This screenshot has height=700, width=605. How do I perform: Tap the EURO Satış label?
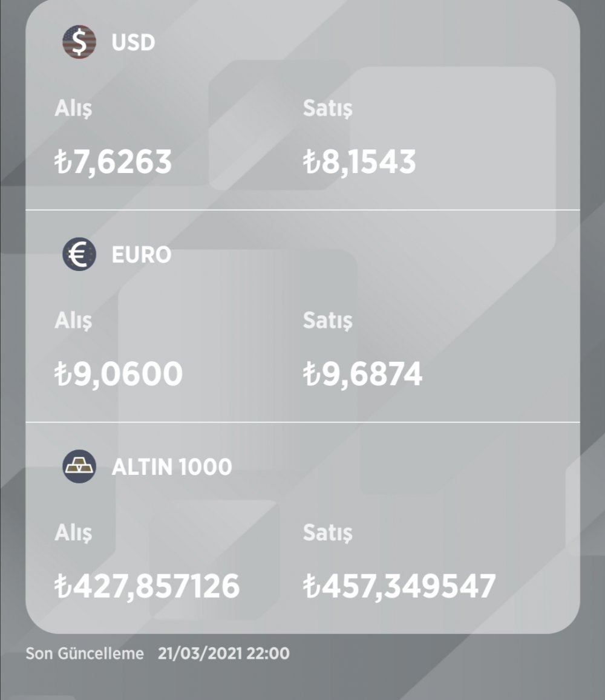[x=327, y=321]
